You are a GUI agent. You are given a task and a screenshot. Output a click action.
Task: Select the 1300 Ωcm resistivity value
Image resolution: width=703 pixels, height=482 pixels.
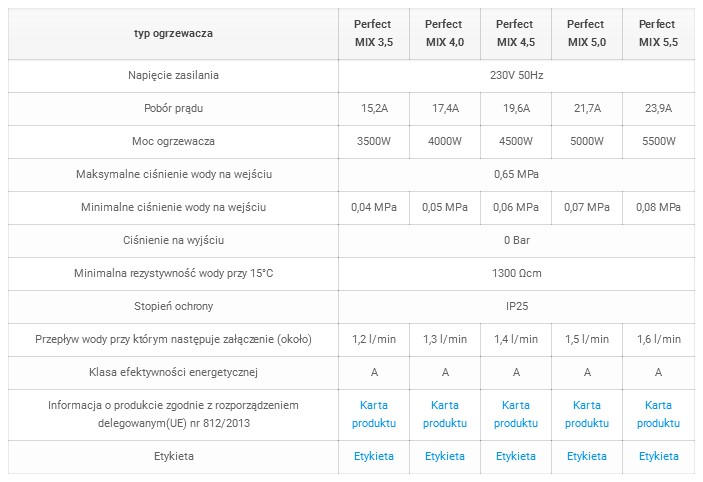[x=516, y=273]
